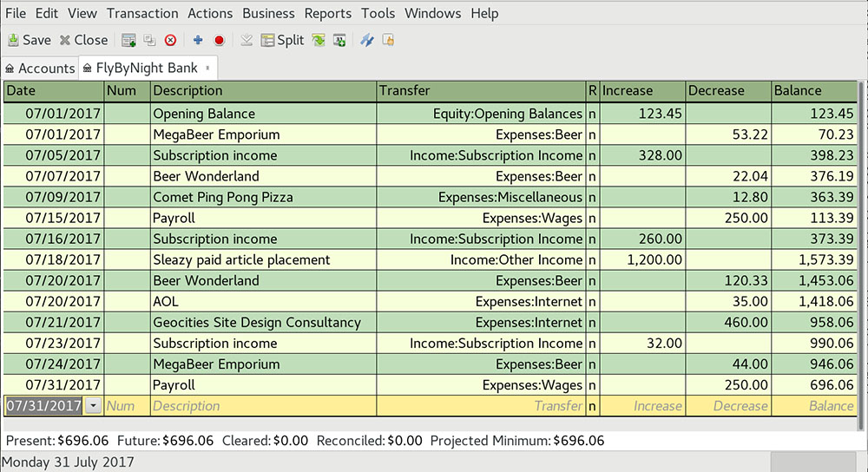Screen dimensions: 868x472
Task: Click the Reconcile icon in toolbar
Action: click(x=388, y=40)
